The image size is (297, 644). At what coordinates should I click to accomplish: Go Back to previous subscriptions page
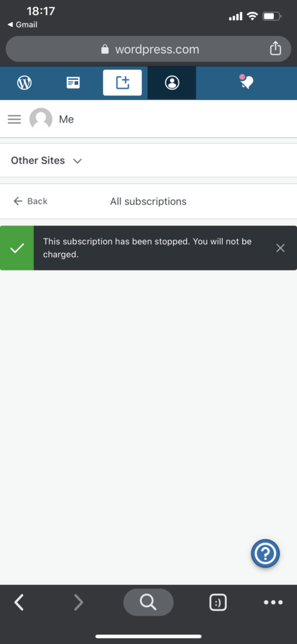[x=30, y=201]
